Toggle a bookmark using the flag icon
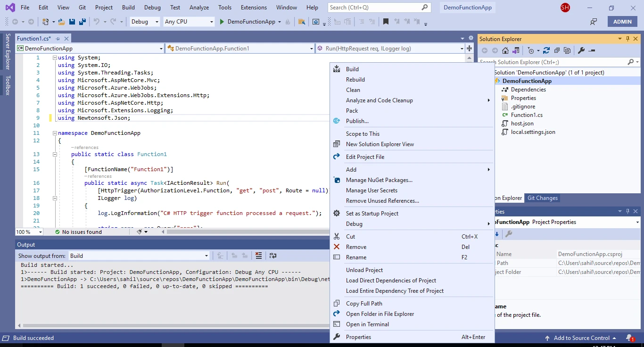Screen dimensions: 644x347 pos(386,22)
